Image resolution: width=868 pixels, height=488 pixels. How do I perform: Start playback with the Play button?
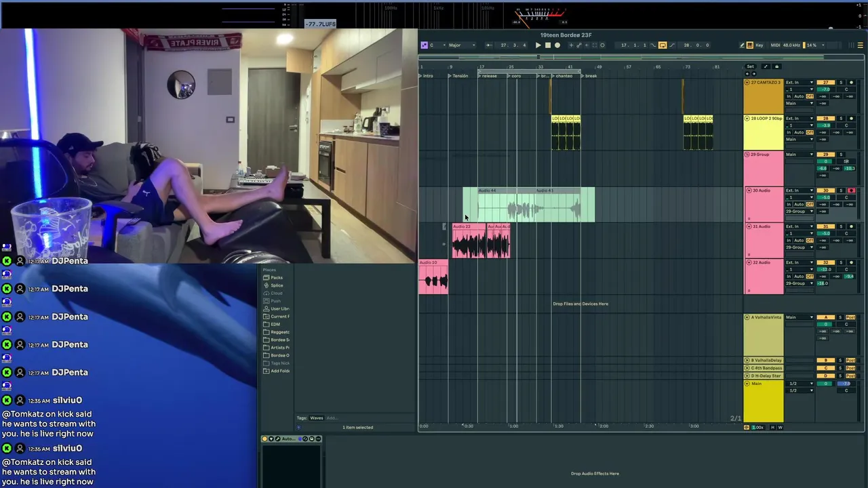point(538,45)
